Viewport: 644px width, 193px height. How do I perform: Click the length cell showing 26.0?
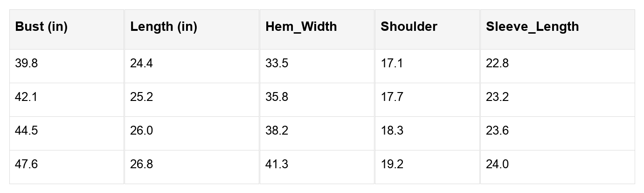[x=141, y=131]
